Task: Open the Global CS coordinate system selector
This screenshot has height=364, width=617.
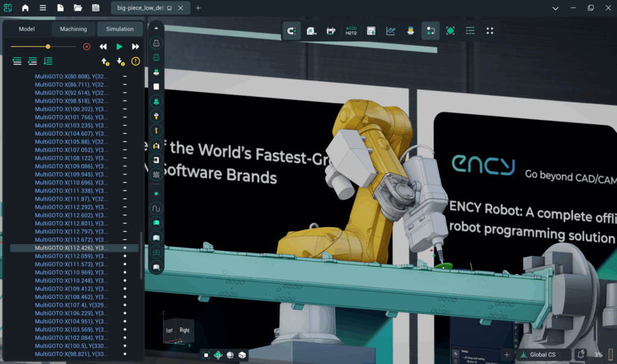Action: pyautogui.click(x=543, y=354)
